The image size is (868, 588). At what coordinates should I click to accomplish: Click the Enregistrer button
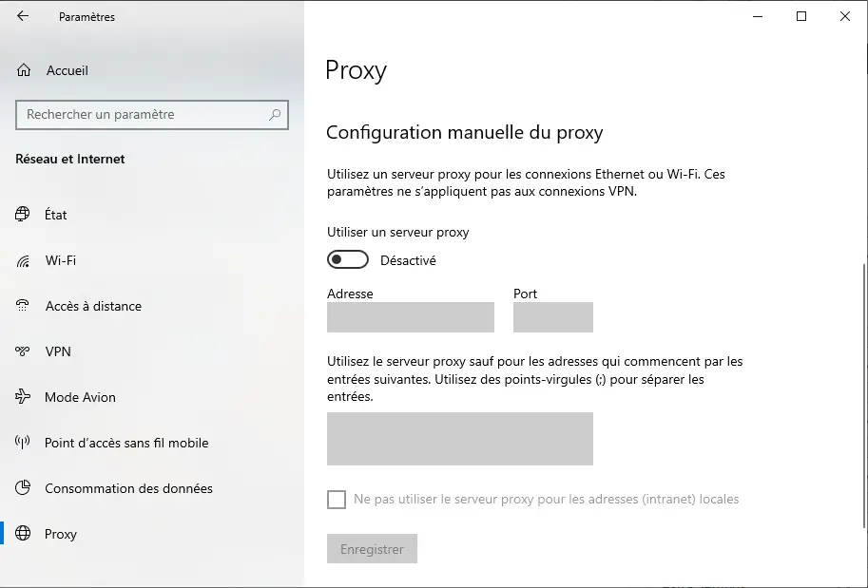372,549
